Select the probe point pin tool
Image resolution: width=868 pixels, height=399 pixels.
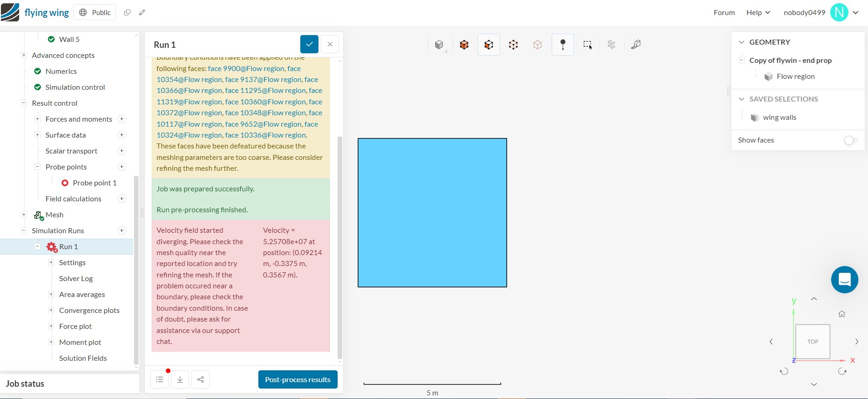point(563,45)
